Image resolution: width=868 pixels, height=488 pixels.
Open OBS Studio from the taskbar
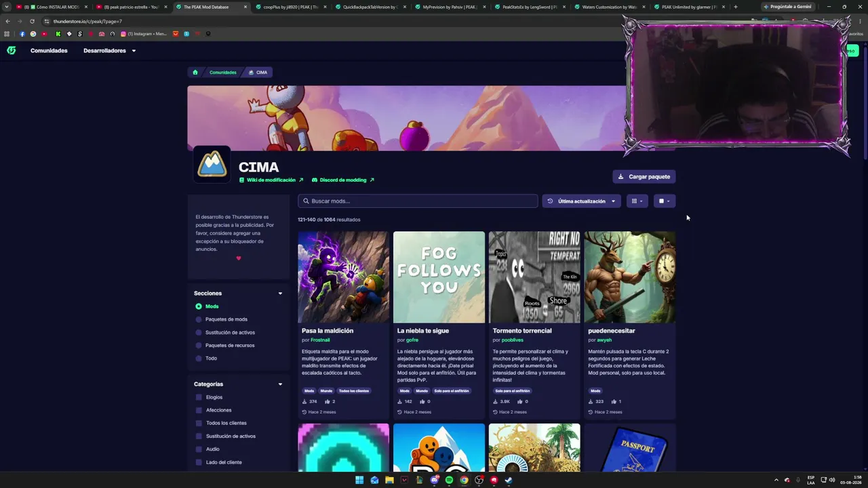point(479,480)
